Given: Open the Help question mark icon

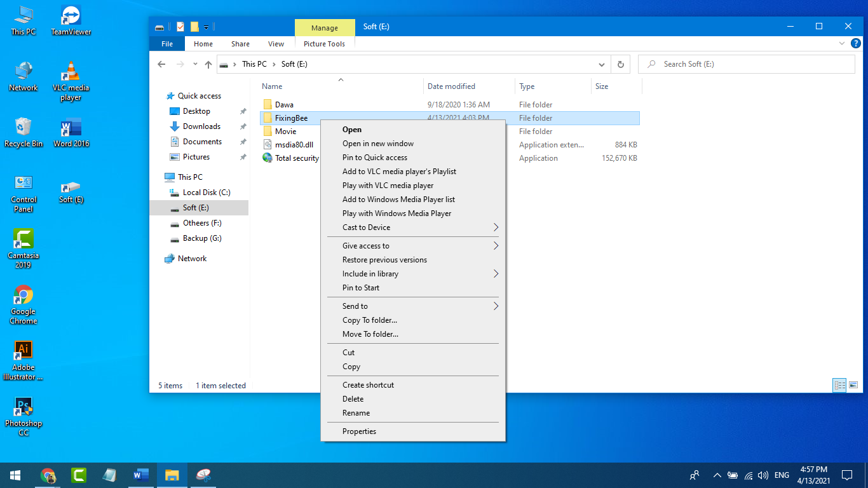Looking at the screenshot, I should (x=855, y=44).
